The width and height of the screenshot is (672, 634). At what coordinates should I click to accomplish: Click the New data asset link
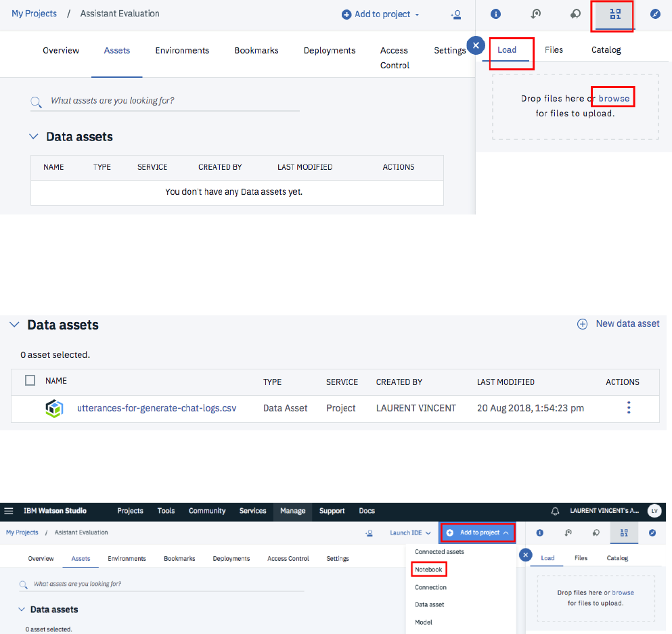click(627, 324)
